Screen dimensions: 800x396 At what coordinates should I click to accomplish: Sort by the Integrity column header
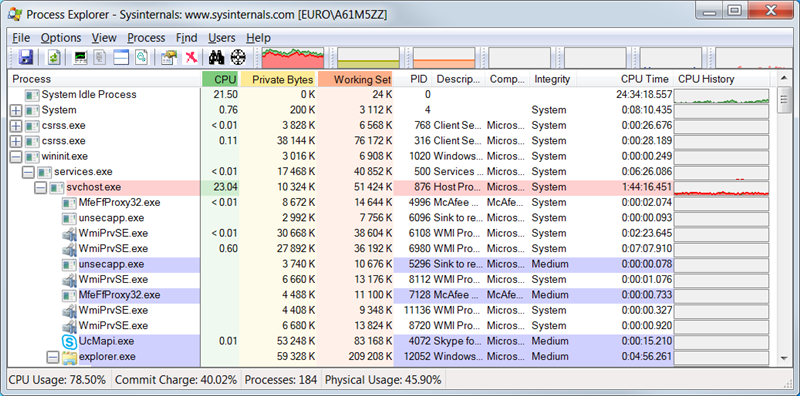click(x=553, y=79)
